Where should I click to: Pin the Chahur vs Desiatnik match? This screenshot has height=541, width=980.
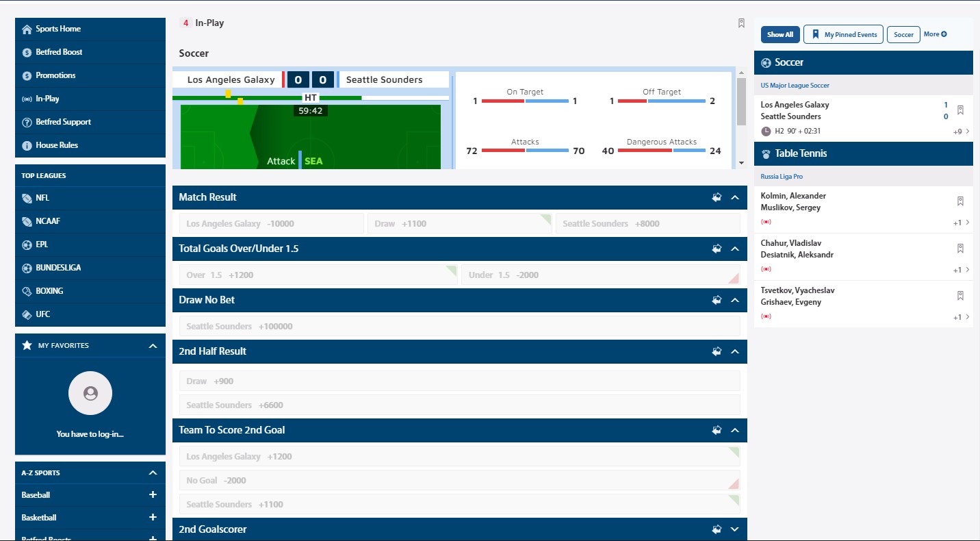960,249
